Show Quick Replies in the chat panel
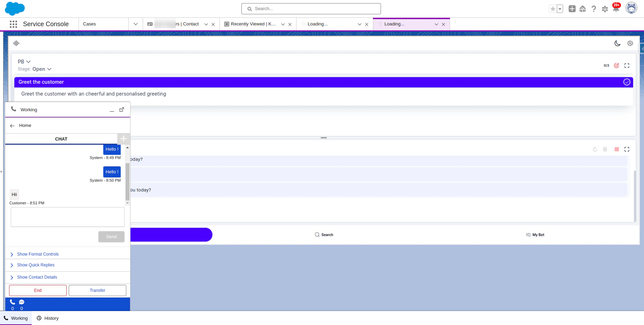644x325 pixels. 36,265
